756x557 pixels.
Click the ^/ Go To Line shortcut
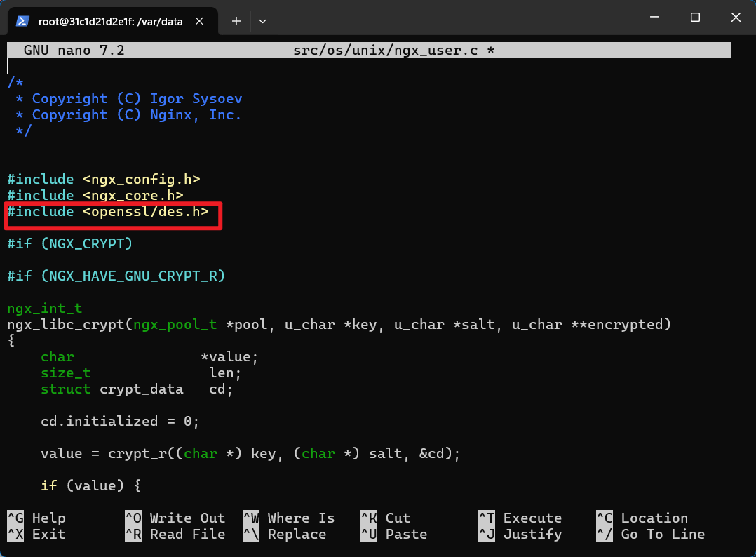click(650, 535)
